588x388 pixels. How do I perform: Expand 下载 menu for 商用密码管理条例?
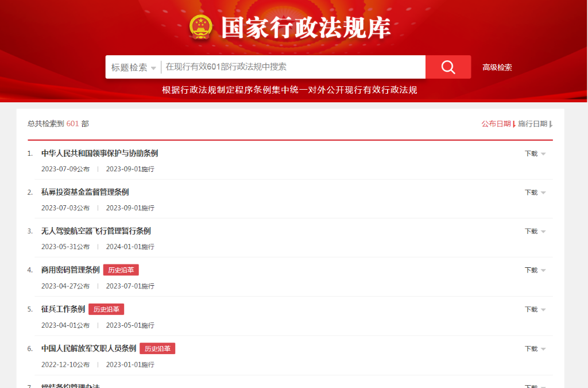coord(535,270)
